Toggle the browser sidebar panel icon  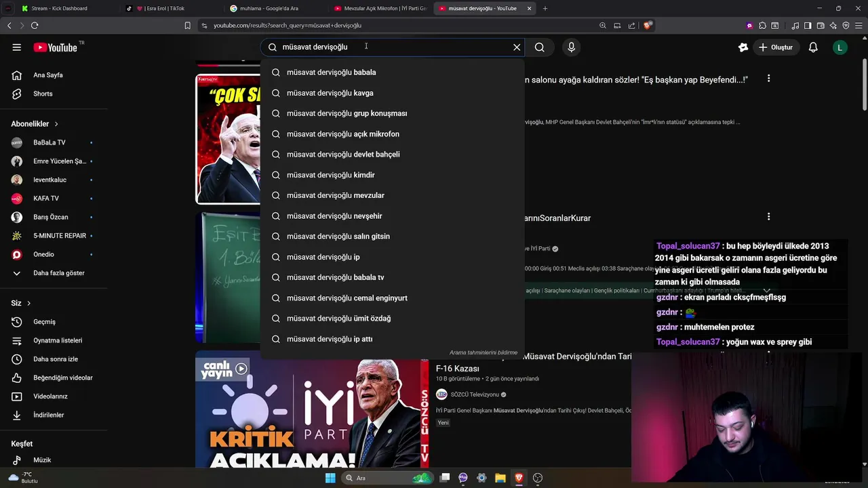pos(808,26)
